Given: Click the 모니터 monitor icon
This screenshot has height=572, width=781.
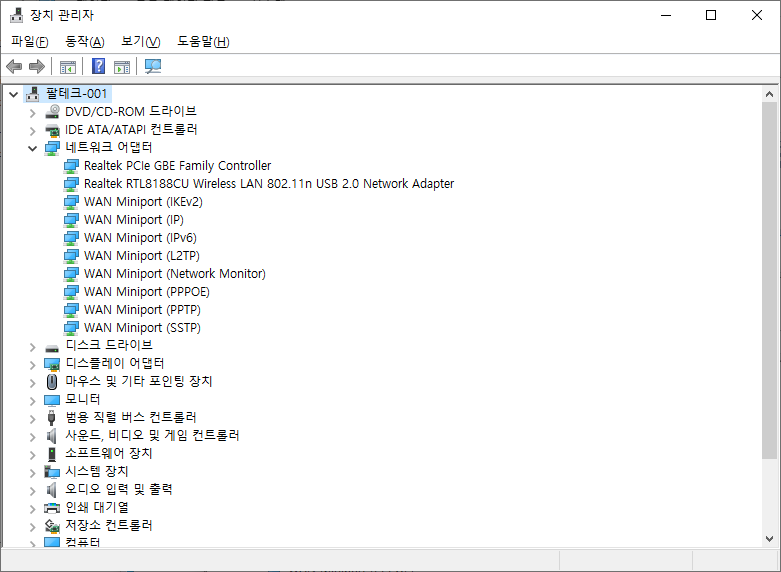Looking at the screenshot, I should pyautogui.click(x=52, y=400).
